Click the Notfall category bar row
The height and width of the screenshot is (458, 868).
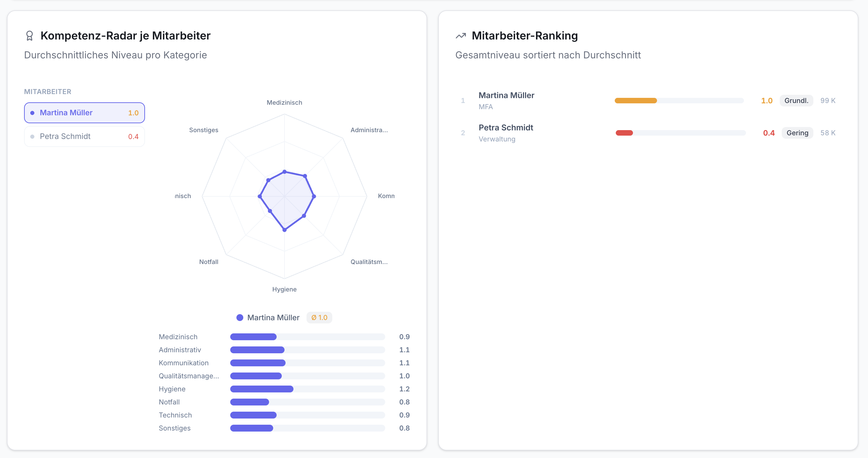[284, 402]
